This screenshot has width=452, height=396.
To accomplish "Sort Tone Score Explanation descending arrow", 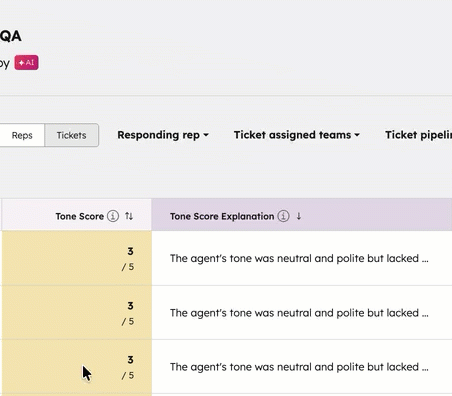I will 299,216.
